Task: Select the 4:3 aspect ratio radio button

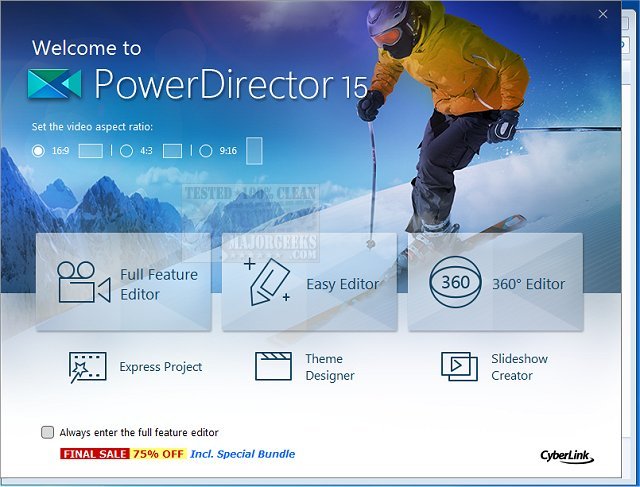Action: pyautogui.click(x=126, y=151)
